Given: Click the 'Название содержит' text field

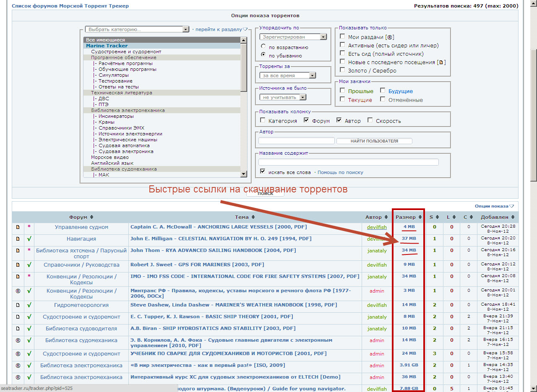Looking at the screenshot, I should (348, 162).
